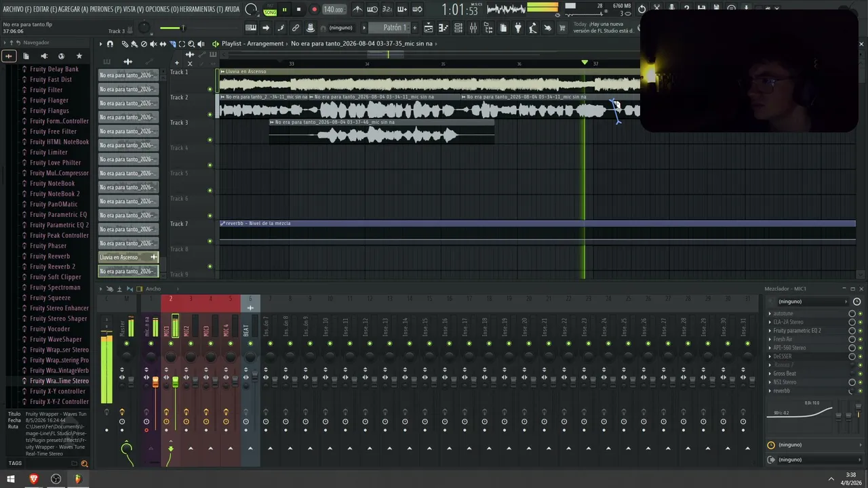The width and height of the screenshot is (868, 488).
Task: Open the Gross Beat slot arrow menu
Action: (770, 373)
